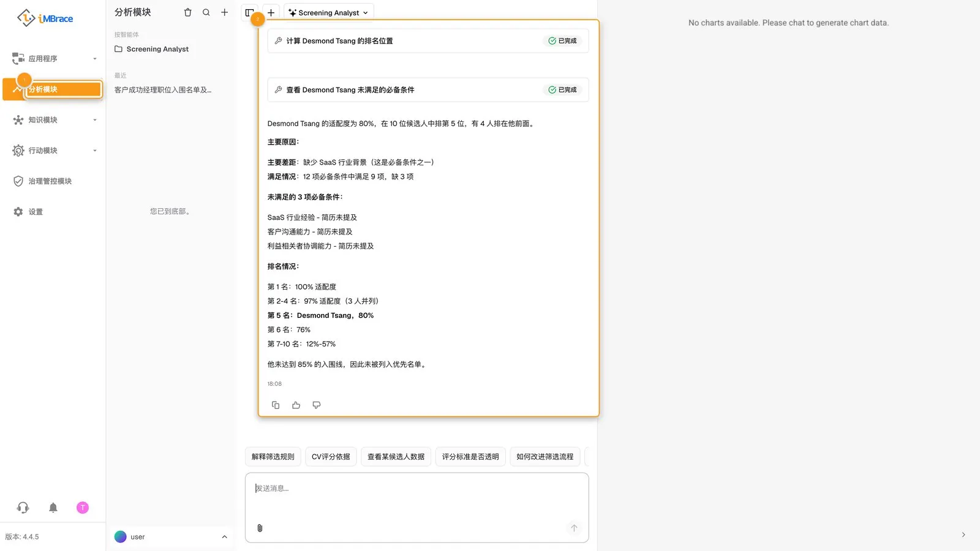Create new item with plus beside search
980x551 pixels.
[x=225, y=12]
